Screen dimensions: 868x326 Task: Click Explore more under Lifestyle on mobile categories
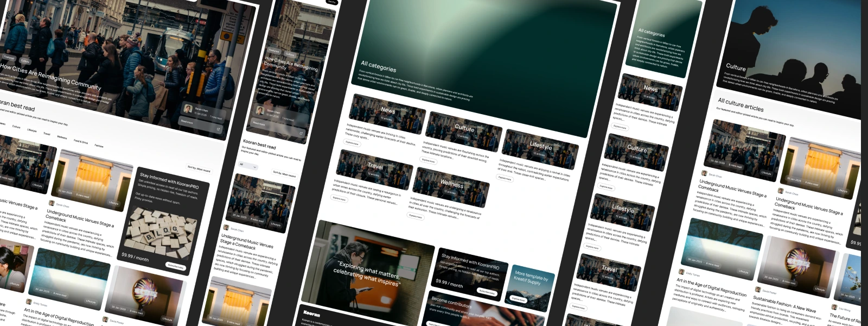592,247
